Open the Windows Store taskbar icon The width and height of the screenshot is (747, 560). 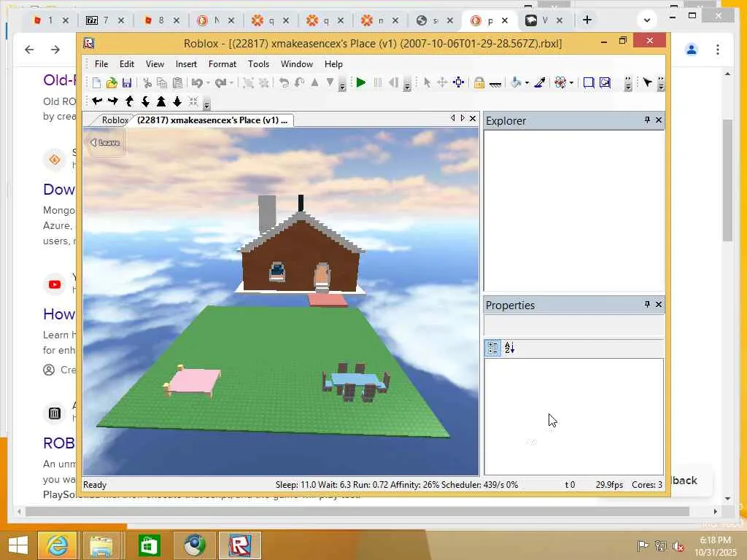click(149, 545)
